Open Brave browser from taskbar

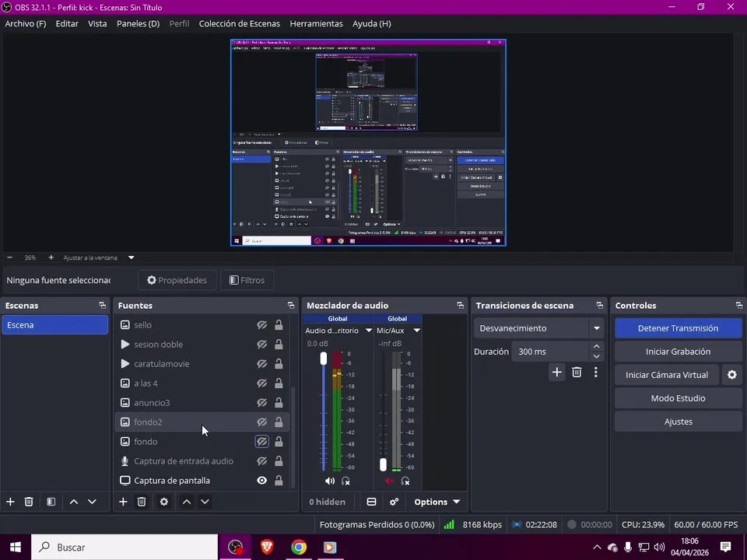tap(267, 547)
